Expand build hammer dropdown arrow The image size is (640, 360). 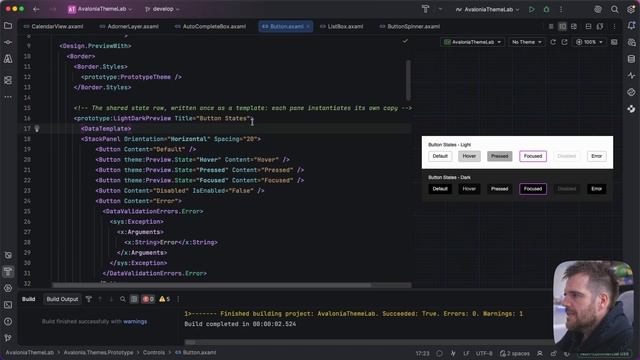point(440,9)
